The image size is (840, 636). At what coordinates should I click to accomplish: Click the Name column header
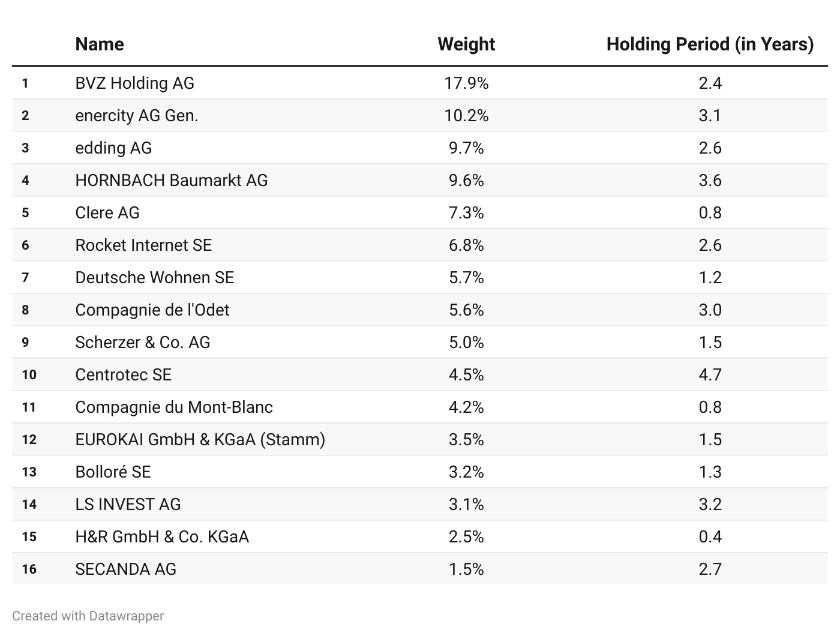pos(100,44)
